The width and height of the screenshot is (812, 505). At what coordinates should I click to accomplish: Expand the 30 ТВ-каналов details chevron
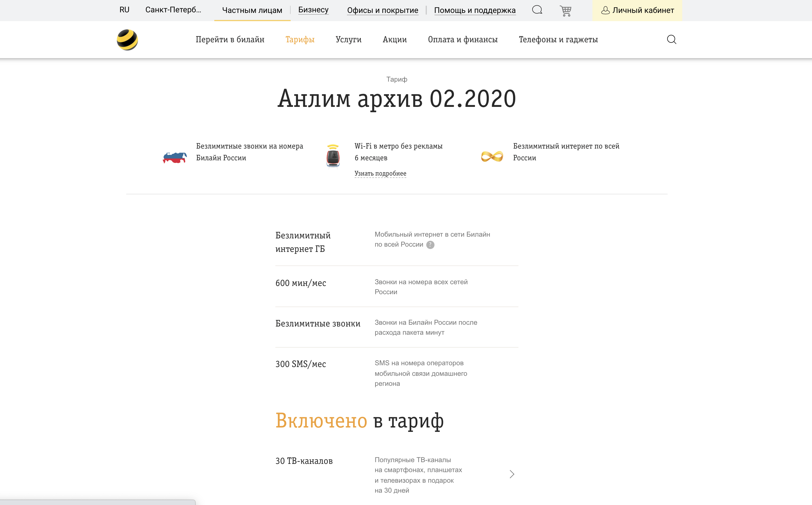pyautogui.click(x=511, y=474)
